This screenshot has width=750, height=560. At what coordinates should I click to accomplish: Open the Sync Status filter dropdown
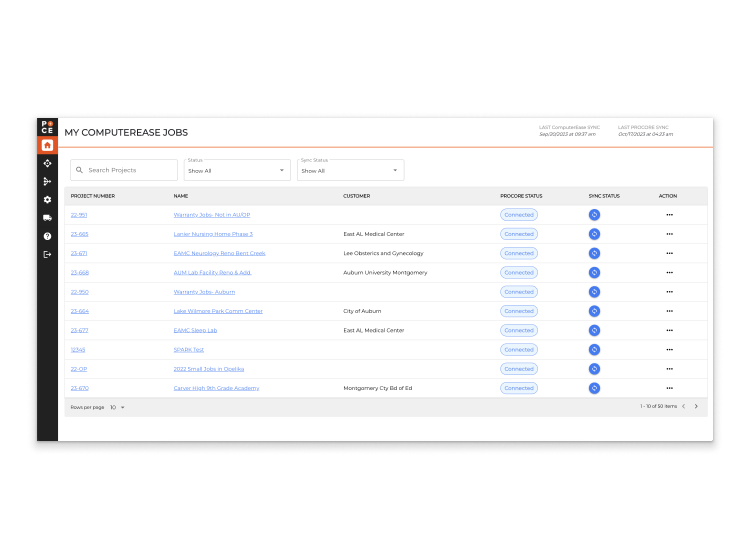351,170
